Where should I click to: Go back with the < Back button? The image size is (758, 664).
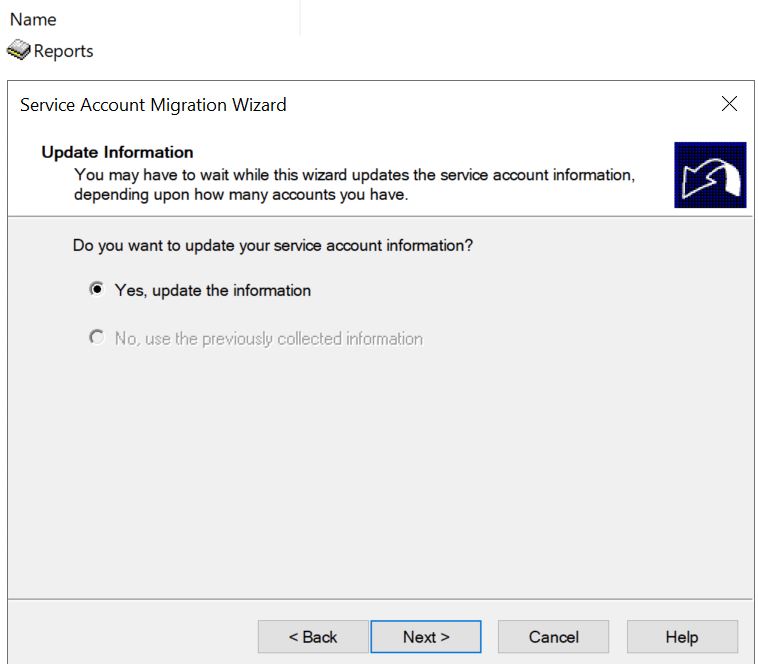(x=313, y=636)
